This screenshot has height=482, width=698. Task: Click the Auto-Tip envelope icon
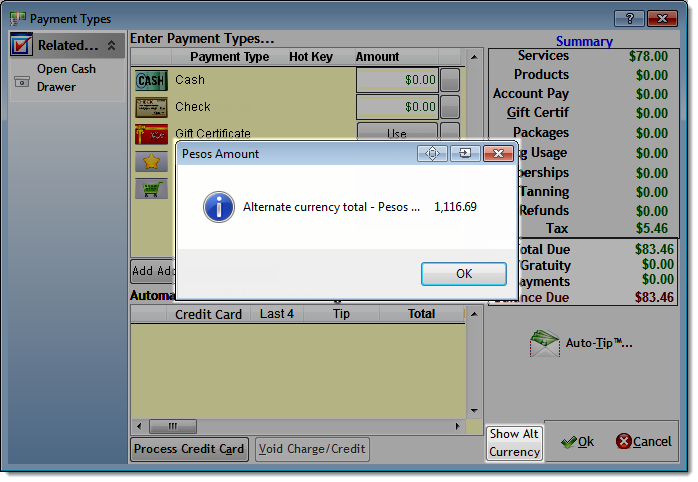click(x=544, y=343)
